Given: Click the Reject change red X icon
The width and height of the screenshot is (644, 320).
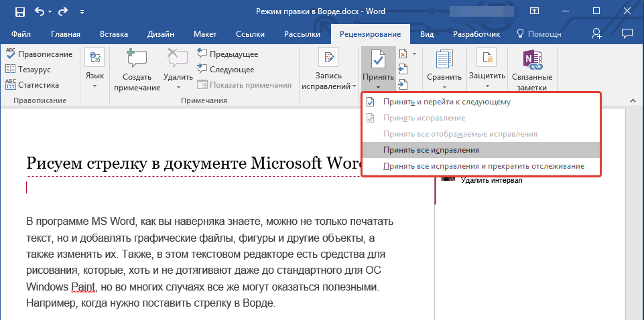Looking at the screenshot, I should point(403,54).
